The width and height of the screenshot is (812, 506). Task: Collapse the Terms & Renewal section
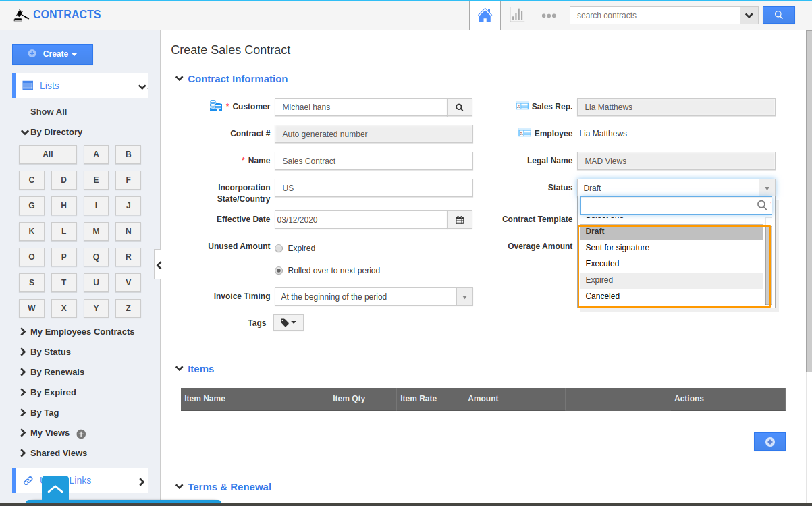point(179,487)
